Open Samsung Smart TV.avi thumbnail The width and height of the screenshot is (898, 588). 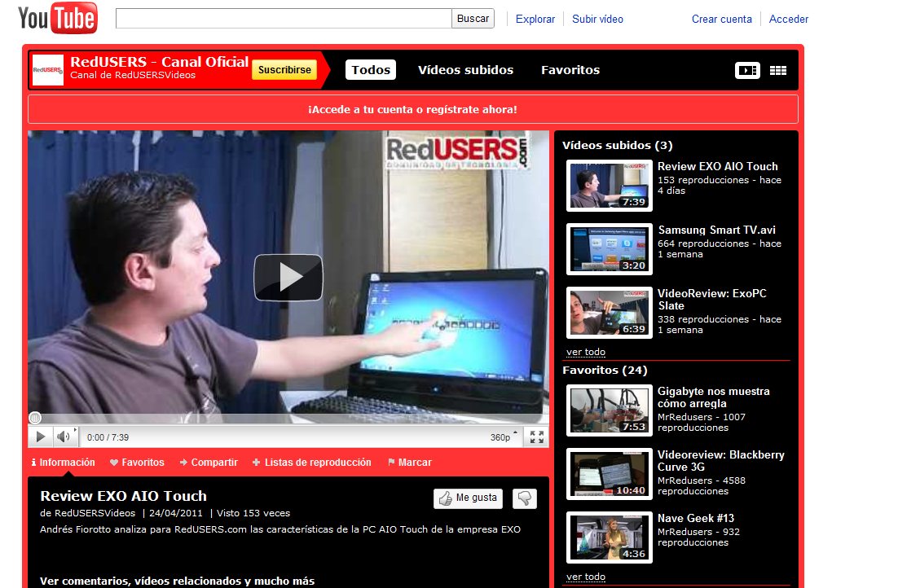(x=610, y=249)
